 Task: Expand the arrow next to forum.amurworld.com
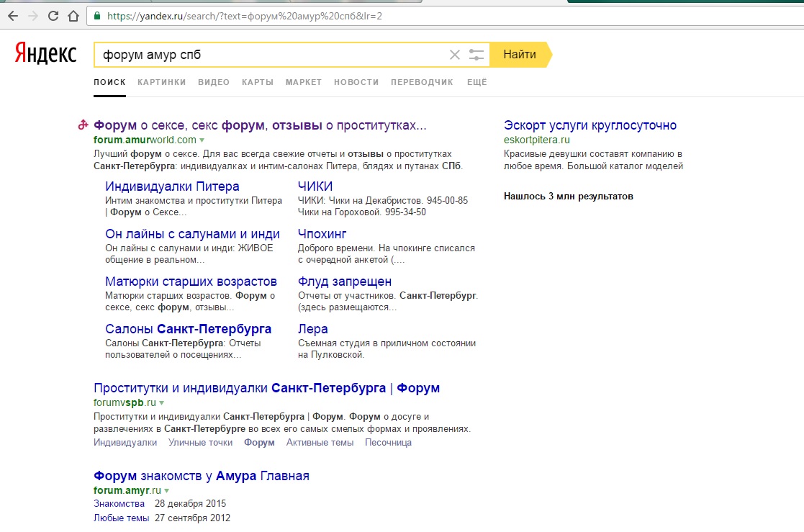(x=202, y=140)
